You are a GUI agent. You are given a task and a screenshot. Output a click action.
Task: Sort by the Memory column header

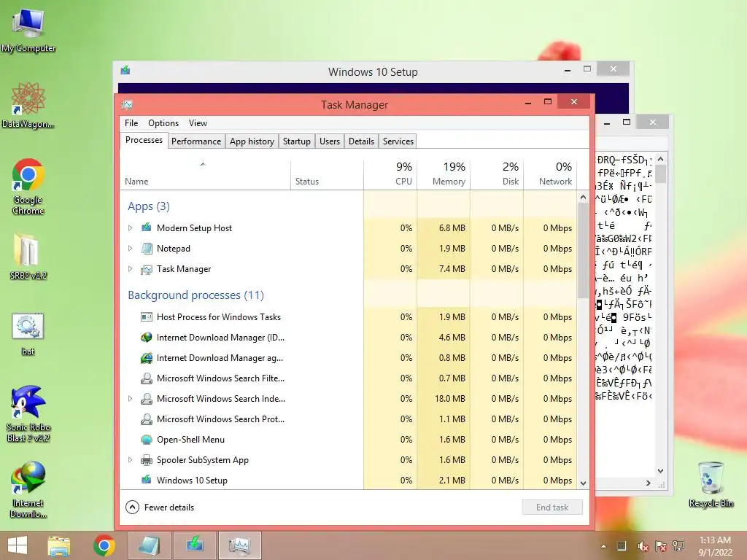(x=444, y=175)
